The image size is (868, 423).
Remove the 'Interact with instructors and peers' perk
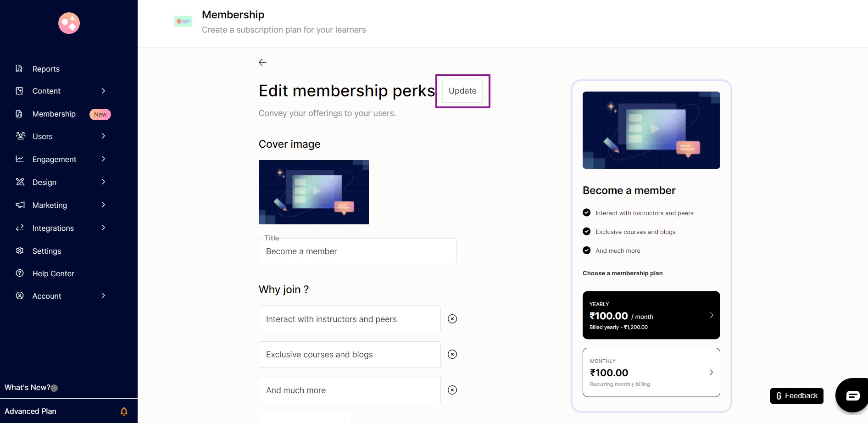click(452, 319)
